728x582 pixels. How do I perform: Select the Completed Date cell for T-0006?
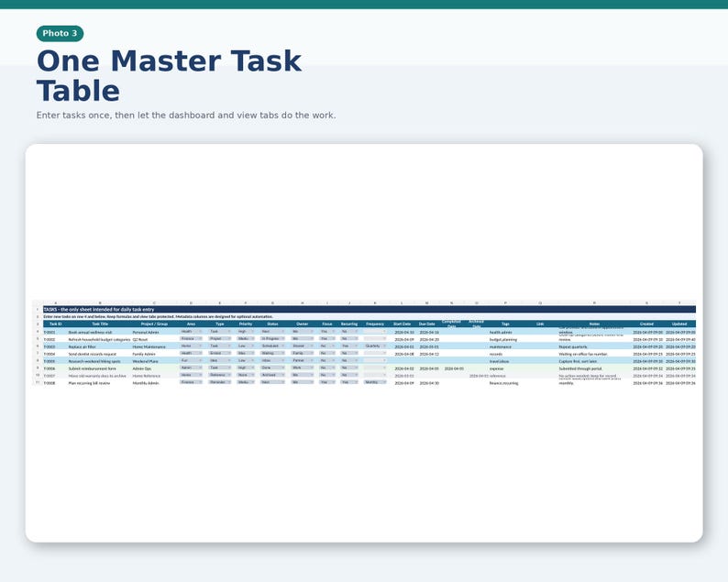(x=454, y=368)
